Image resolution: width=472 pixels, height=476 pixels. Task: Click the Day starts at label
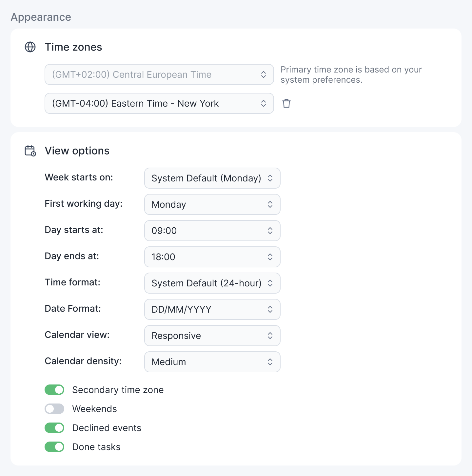[74, 230]
